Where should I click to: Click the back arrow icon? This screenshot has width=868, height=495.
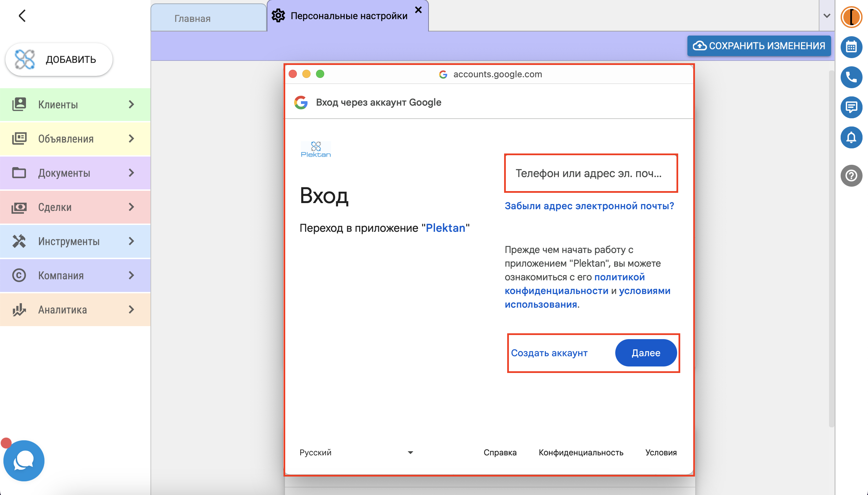coord(22,16)
